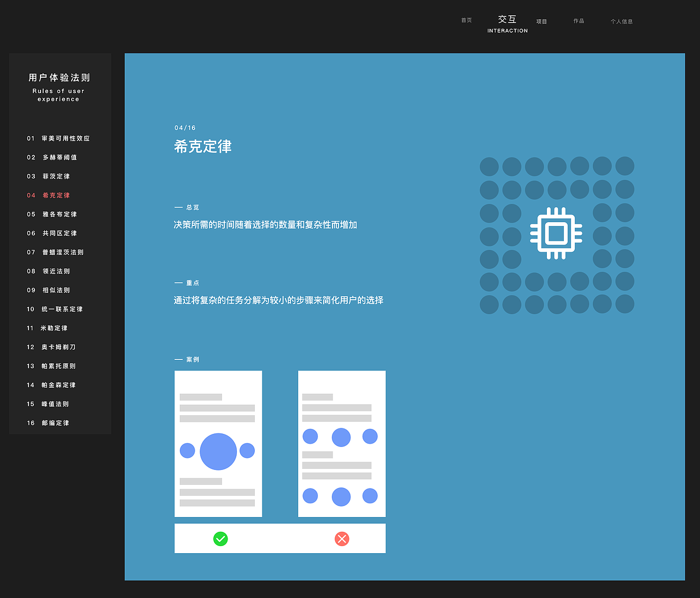Image resolution: width=700 pixels, height=598 pixels.
Task: Go to 05 雅各布定律
Action: tap(52, 214)
